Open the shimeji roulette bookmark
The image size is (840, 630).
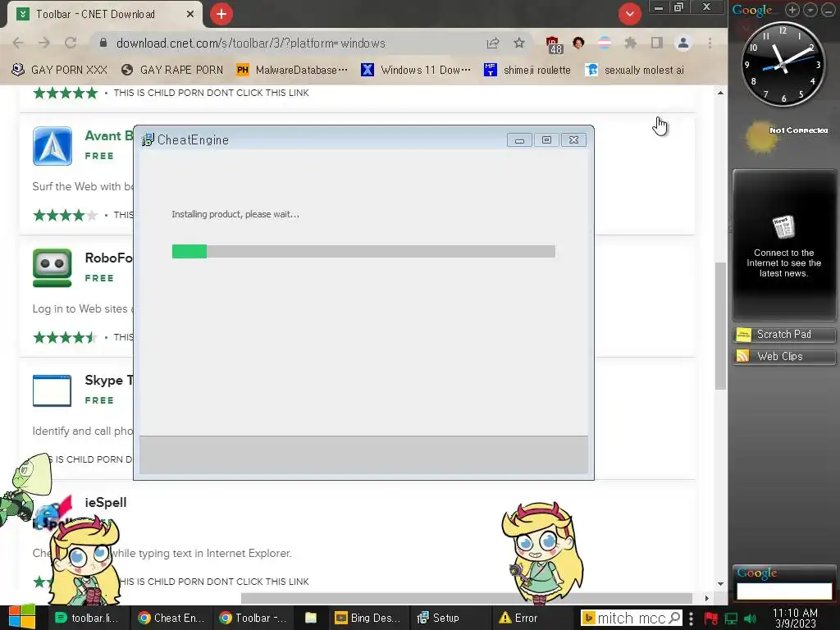pyautogui.click(x=527, y=70)
